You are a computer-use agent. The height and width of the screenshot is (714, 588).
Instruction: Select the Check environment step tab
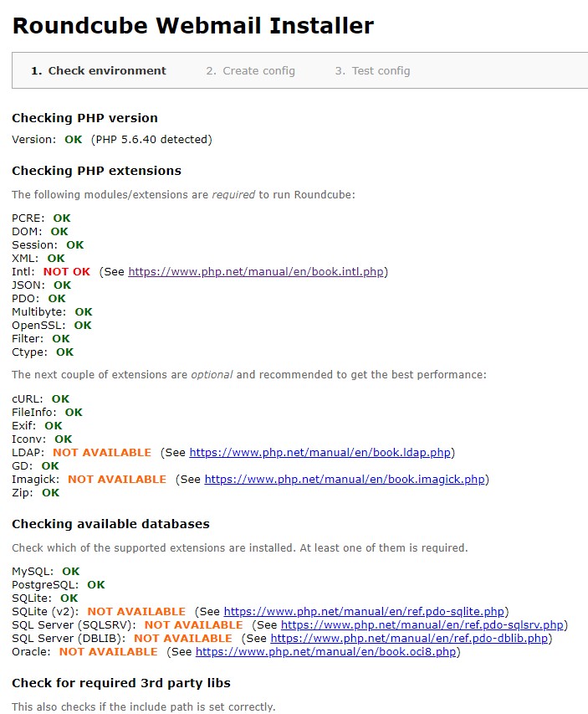coord(99,71)
